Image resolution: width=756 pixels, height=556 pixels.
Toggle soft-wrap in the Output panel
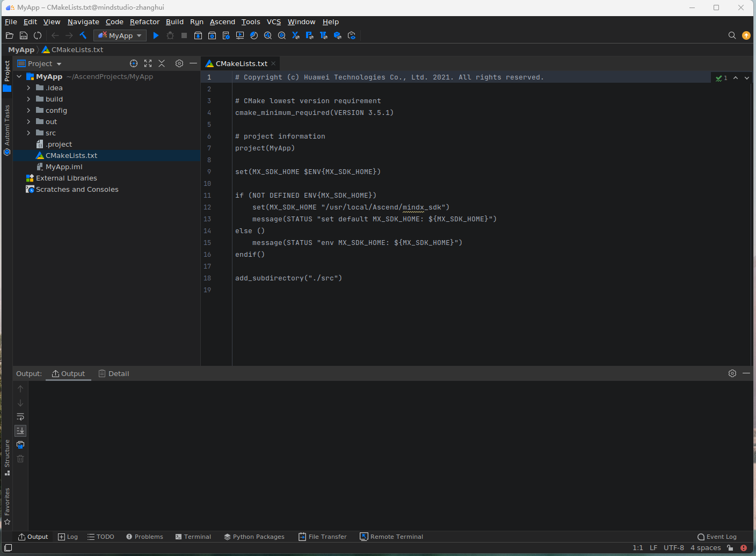(x=20, y=417)
